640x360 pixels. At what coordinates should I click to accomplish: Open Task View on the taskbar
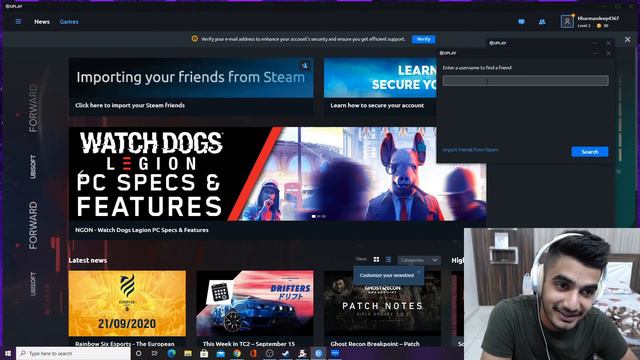[155, 353]
